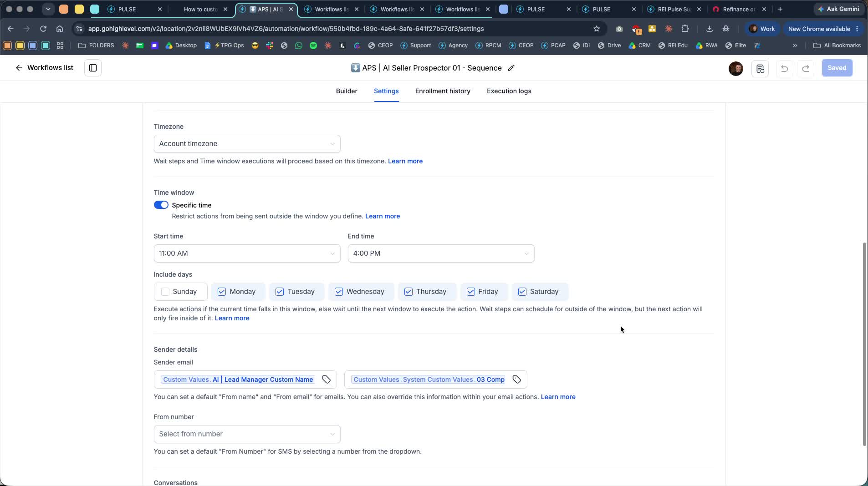Open the Start time 11:00 AM dropdown
The image size is (868, 486).
coord(247,253)
